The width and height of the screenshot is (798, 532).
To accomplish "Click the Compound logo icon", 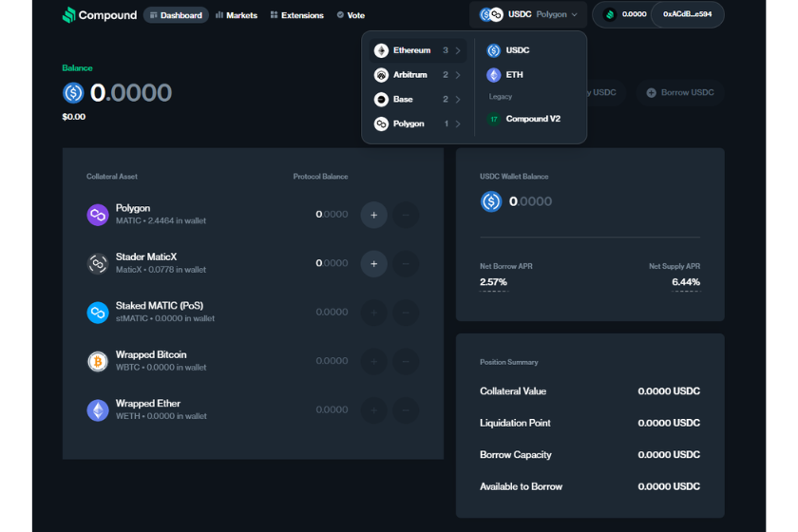I will click(68, 15).
